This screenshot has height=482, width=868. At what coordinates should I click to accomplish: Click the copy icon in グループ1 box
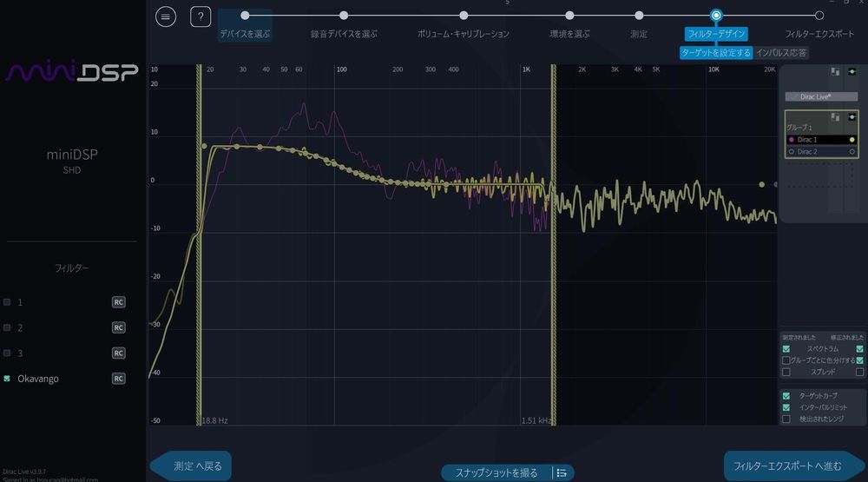tap(834, 116)
